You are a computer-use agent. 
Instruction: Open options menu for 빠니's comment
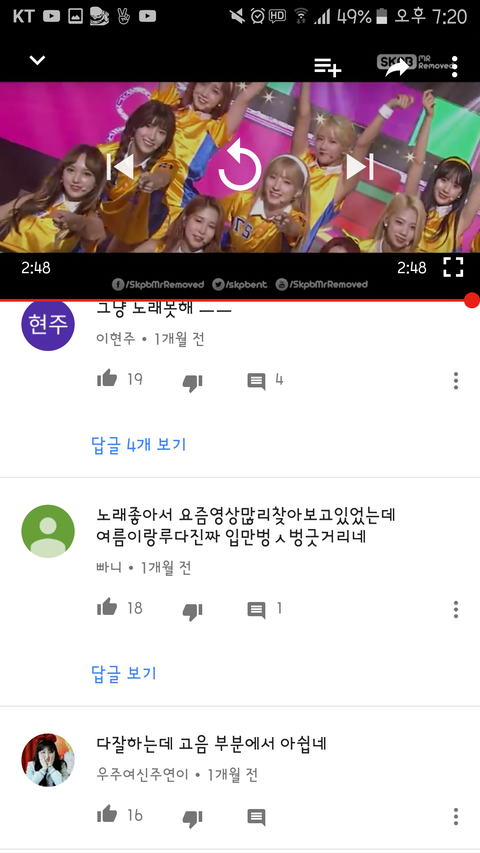[456, 609]
